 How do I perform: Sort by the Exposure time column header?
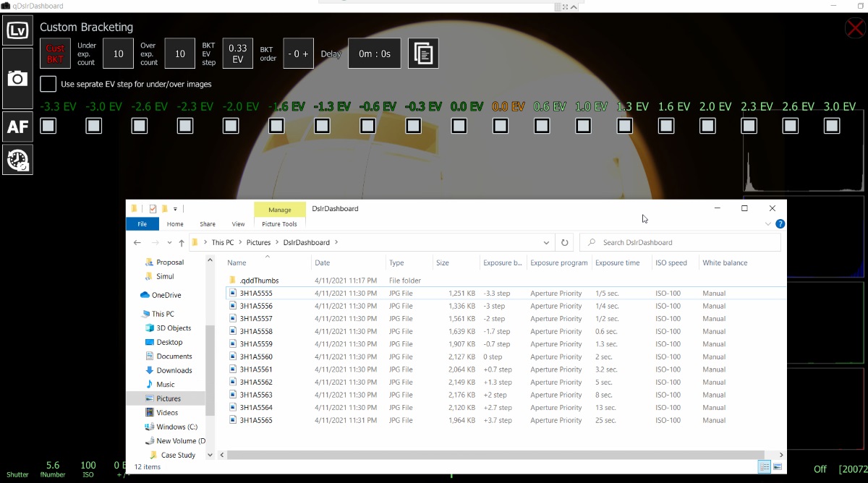pos(621,262)
